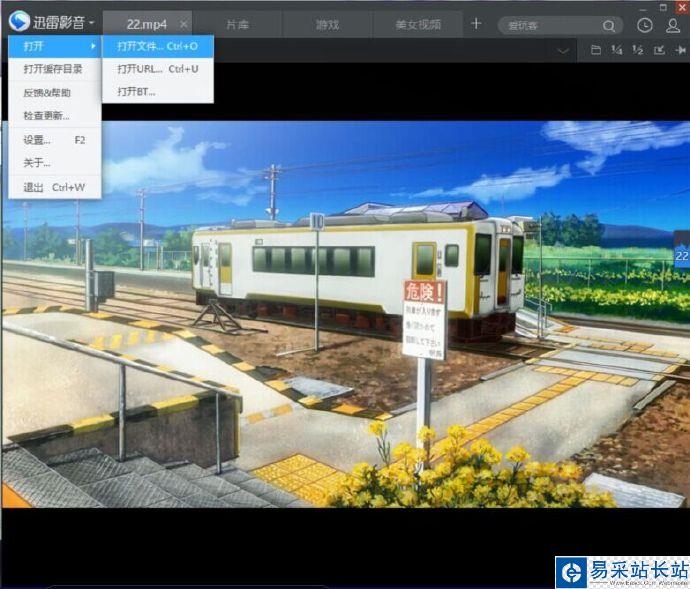
Task: Select 检查更新... menu entry
Action: 55,116
